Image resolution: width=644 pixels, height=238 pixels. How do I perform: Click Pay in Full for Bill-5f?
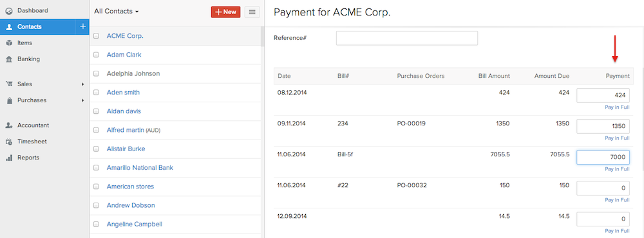(x=617, y=169)
